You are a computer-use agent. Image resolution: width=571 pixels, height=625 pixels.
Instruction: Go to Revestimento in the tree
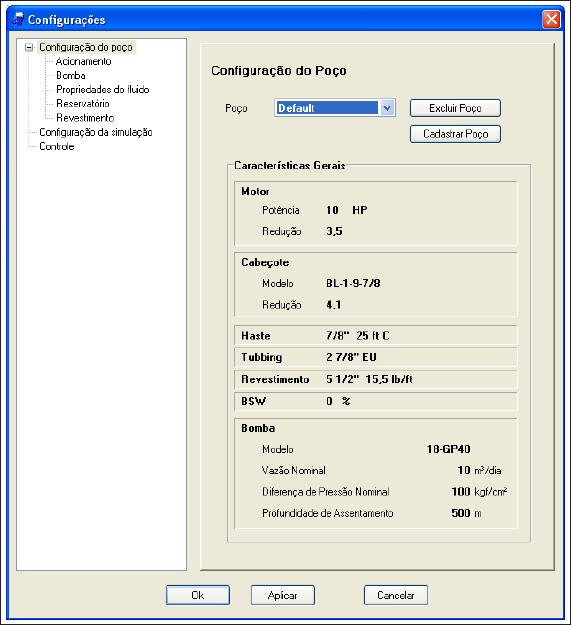(x=85, y=118)
